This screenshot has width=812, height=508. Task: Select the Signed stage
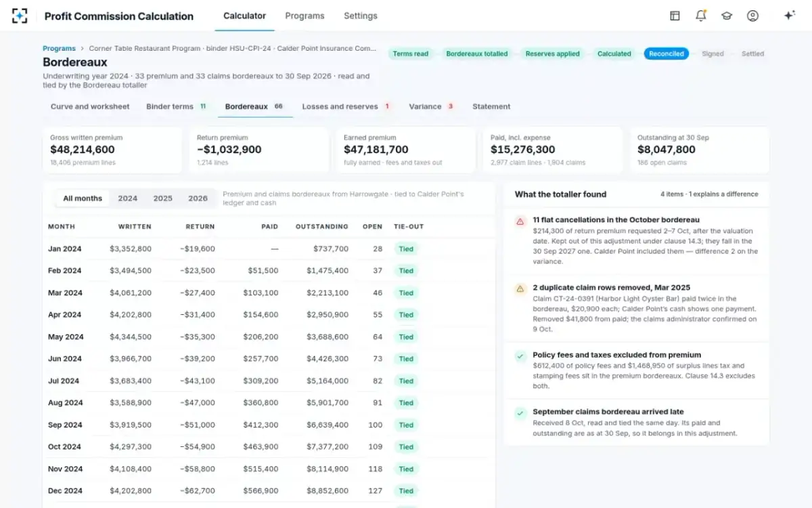click(713, 54)
